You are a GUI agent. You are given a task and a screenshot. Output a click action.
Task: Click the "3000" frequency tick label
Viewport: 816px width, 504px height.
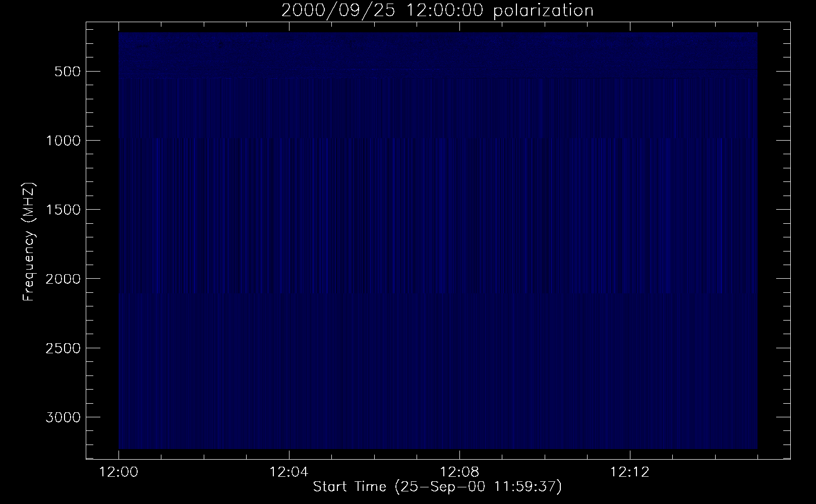pos(64,417)
